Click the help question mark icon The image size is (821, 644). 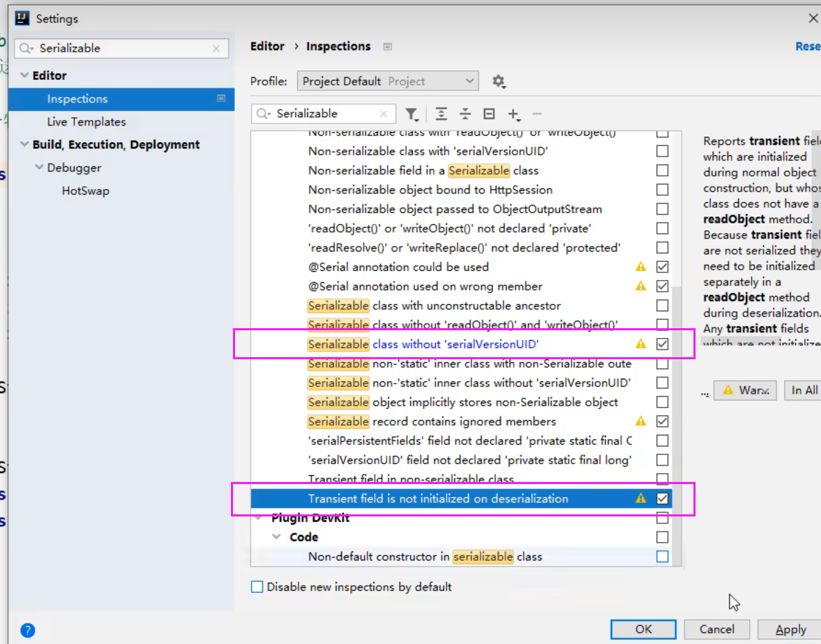[x=28, y=630]
